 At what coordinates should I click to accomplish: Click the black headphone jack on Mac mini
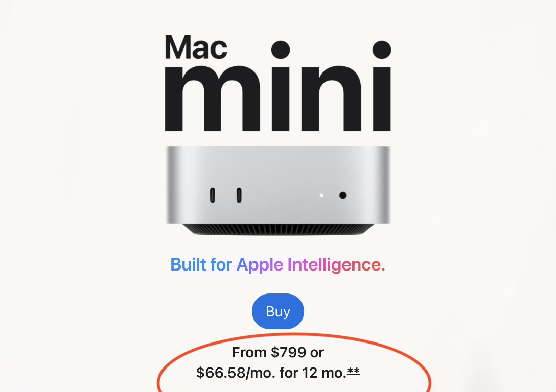343,195
